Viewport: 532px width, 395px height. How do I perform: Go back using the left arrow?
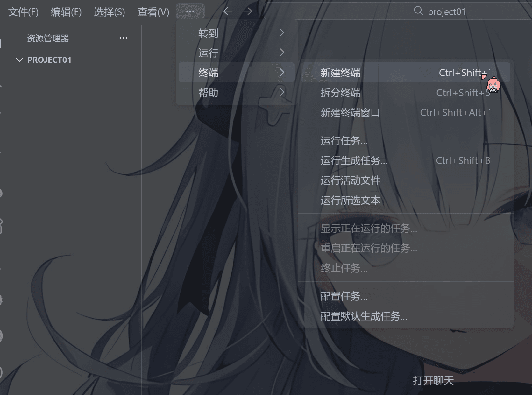228,11
